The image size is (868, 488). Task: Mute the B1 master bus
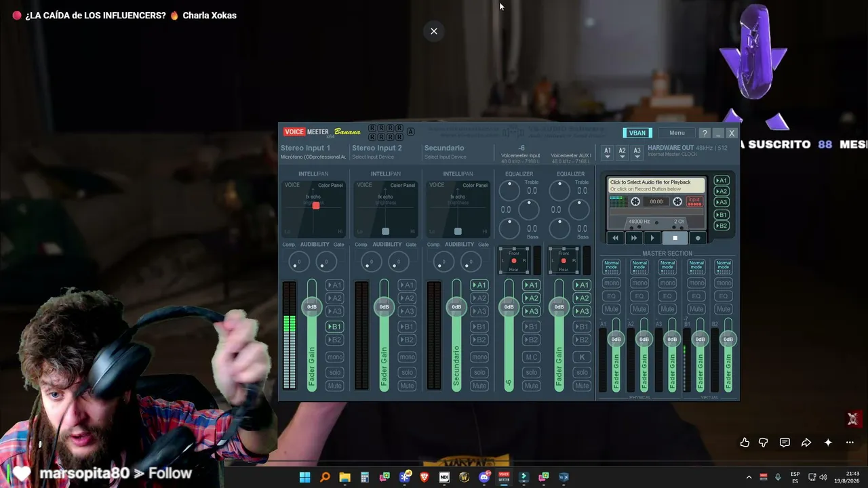(696, 309)
